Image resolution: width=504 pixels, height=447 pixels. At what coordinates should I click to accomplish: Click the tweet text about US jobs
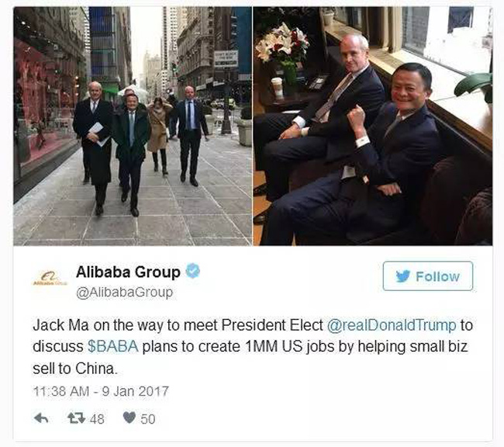point(253,347)
